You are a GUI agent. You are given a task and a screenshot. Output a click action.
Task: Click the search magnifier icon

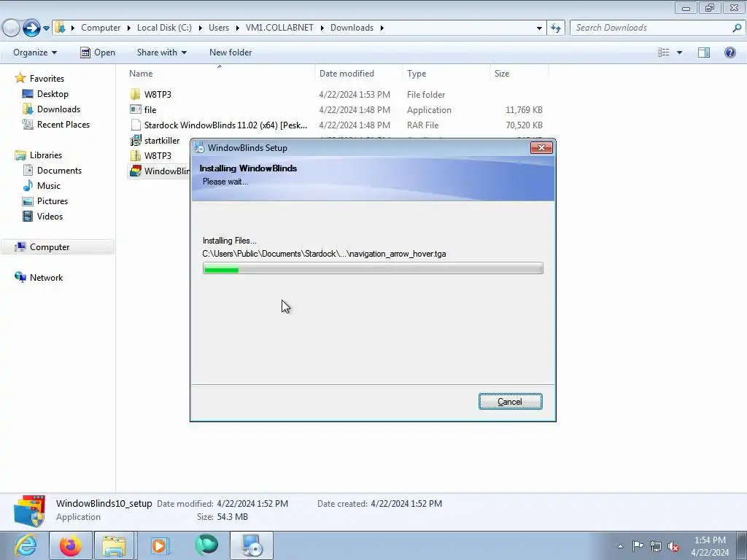click(737, 28)
